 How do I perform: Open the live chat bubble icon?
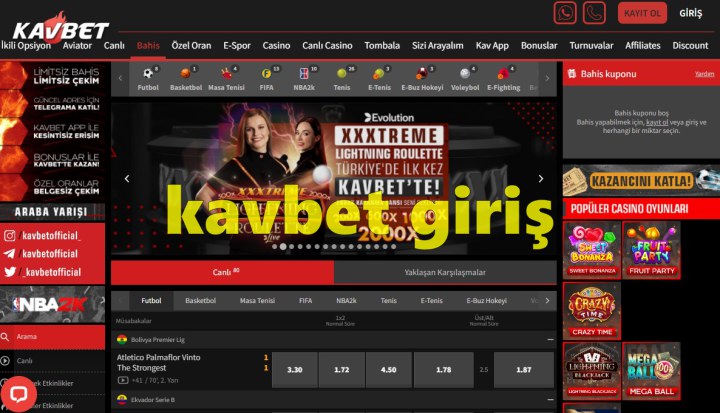tap(18, 394)
